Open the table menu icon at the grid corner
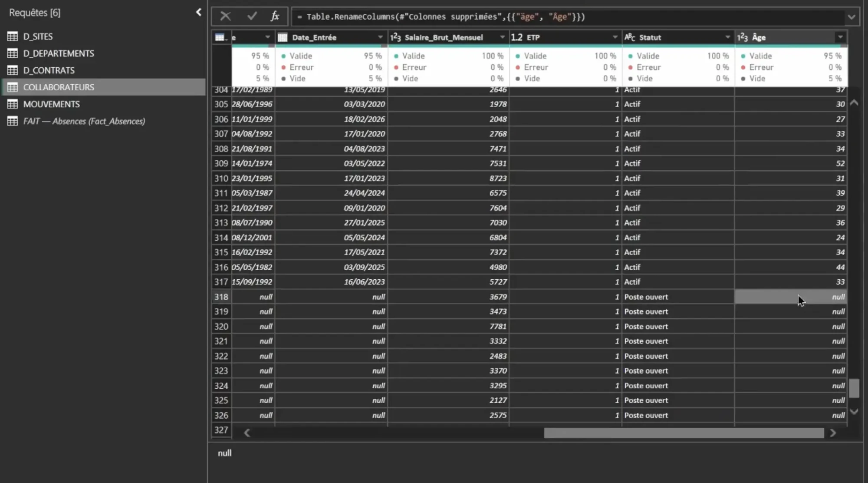Image resolution: width=868 pixels, height=483 pixels. 221,37
